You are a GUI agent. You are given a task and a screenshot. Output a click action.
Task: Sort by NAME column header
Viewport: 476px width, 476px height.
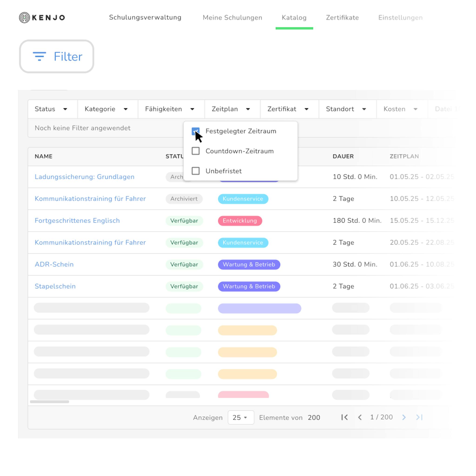pyautogui.click(x=44, y=156)
